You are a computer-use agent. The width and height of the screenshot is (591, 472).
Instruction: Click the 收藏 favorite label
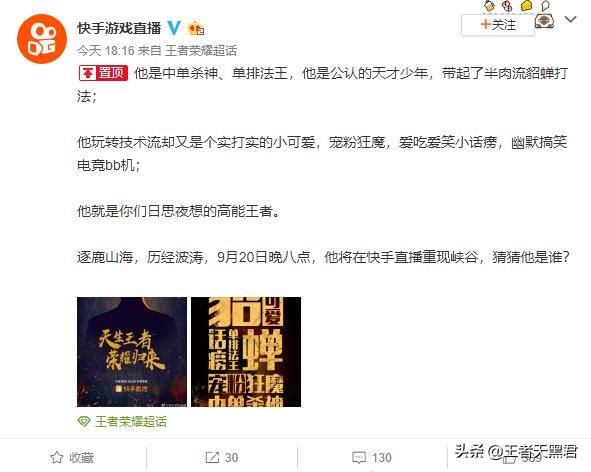click(81, 458)
